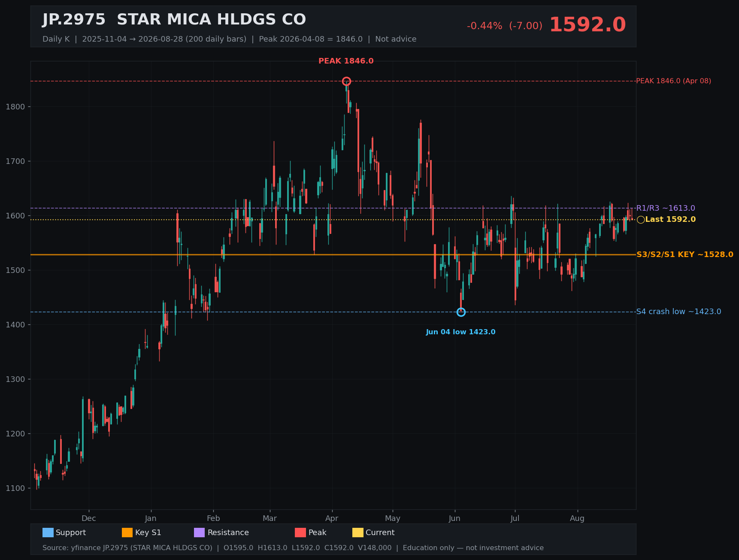Image resolution: width=739 pixels, height=560 pixels.
Task: Click the "Mar" x-axis label
Action: click(x=270, y=518)
